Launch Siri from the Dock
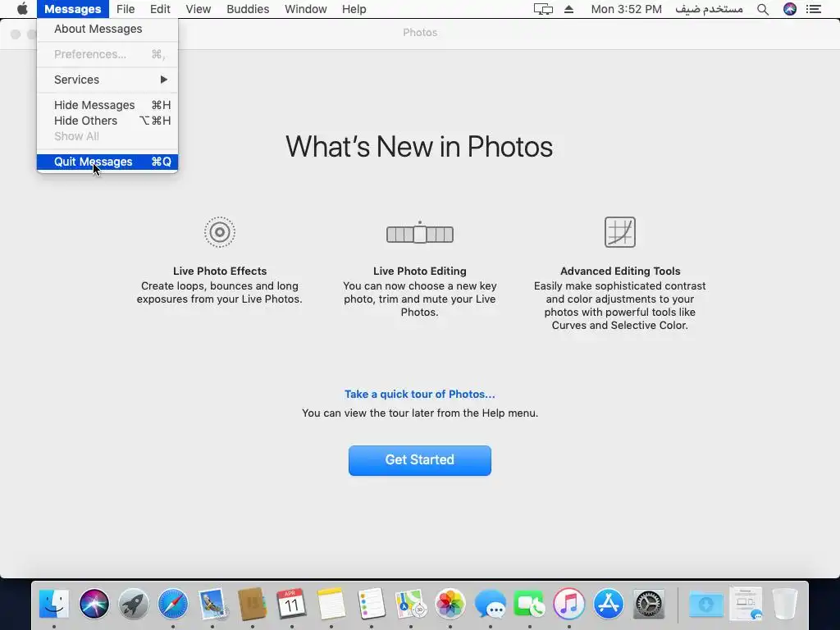Image resolution: width=840 pixels, height=630 pixels. (x=94, y=604)
